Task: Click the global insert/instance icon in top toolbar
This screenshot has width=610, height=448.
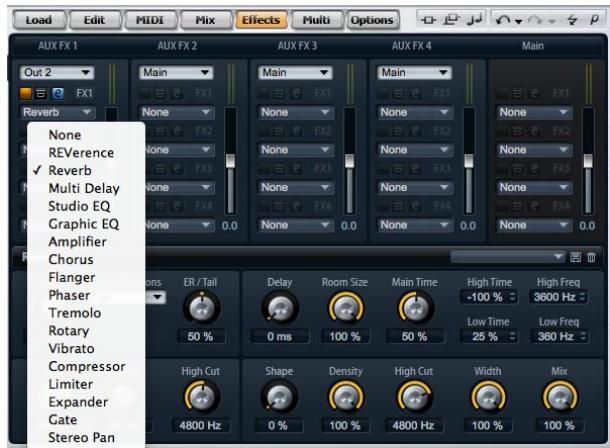Action: pos(428,19)
